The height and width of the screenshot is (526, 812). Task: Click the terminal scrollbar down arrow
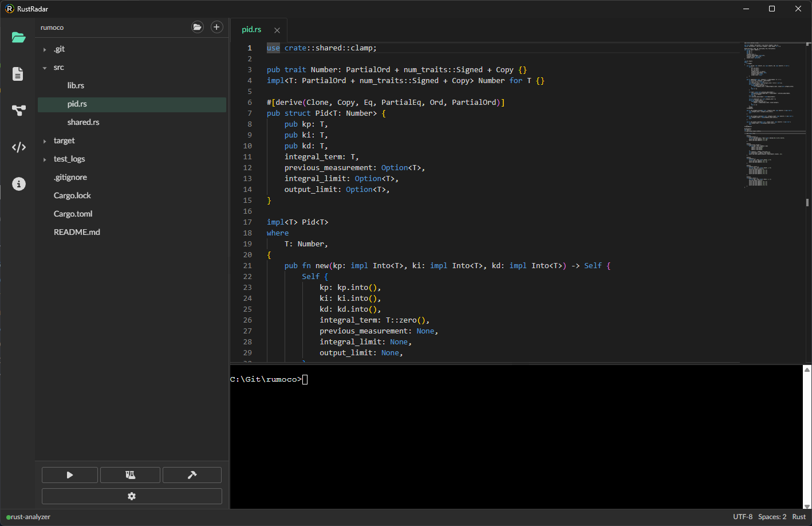coord(807,506)
